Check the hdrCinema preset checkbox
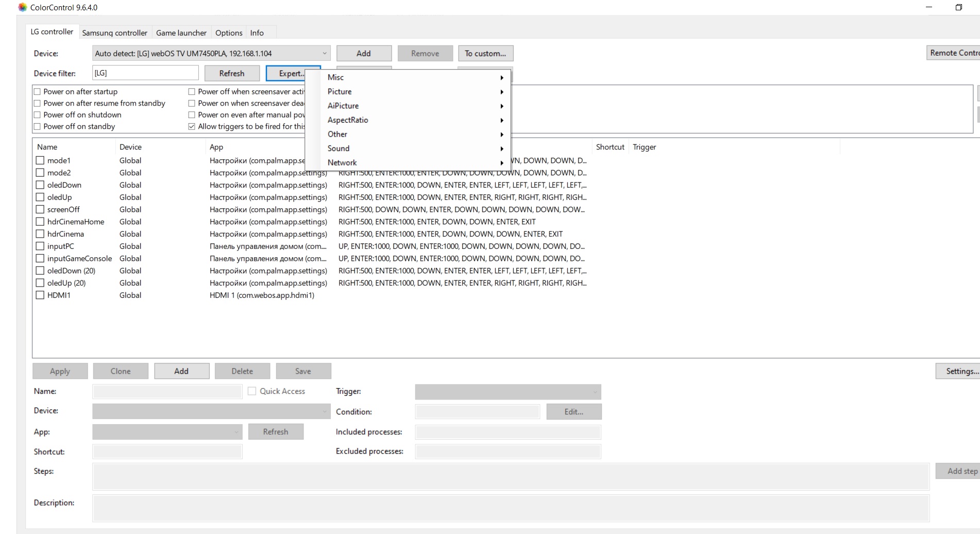The height and width of the screenshot is (534, 980). pyautogui.click(x=40, y=234)
